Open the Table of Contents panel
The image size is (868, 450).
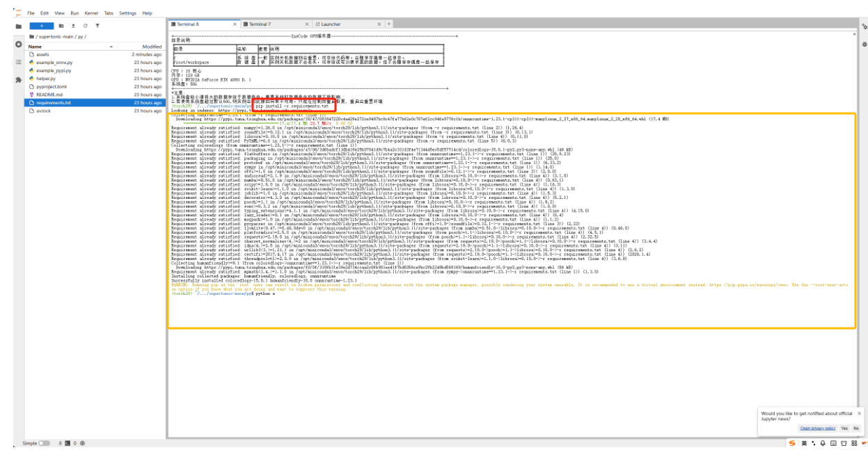click(x=18, y=62)
